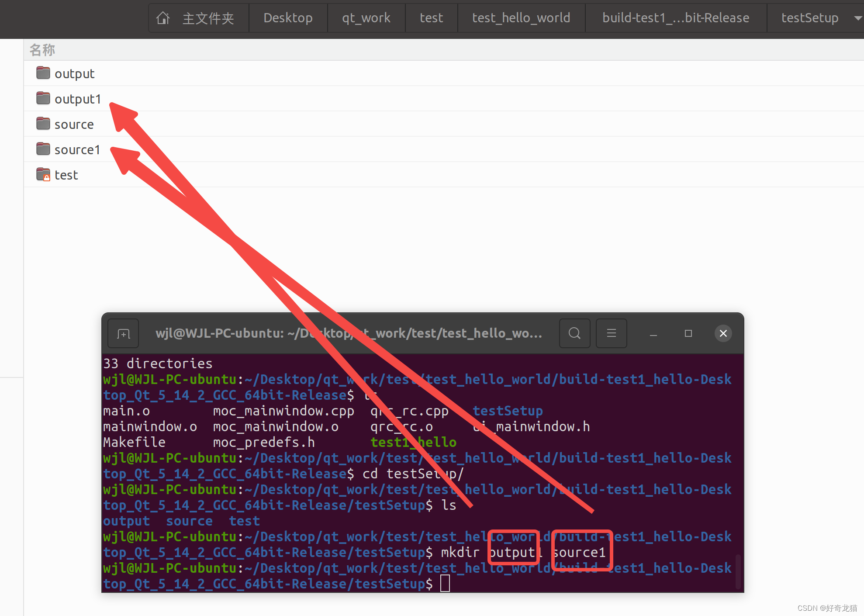This screenshot has height=616, width=864.
Task: Open testSetup path bar dropdown arrow
Action: click(x=858, y=18)
